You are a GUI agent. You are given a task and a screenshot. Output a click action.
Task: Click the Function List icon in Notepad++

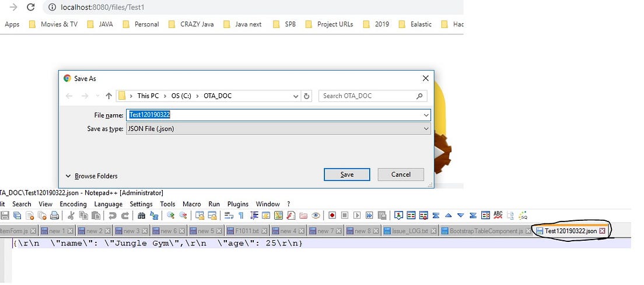tap(290, 215)
